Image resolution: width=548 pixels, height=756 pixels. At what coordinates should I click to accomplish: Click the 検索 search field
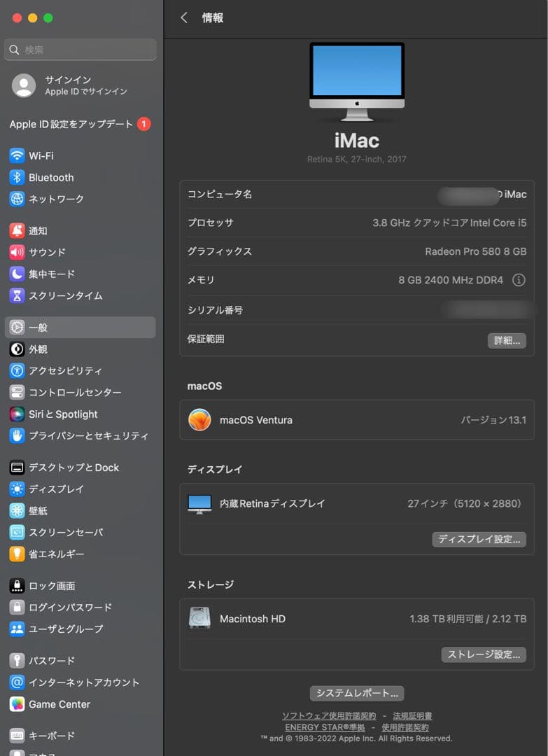click(x=80, y=50)
